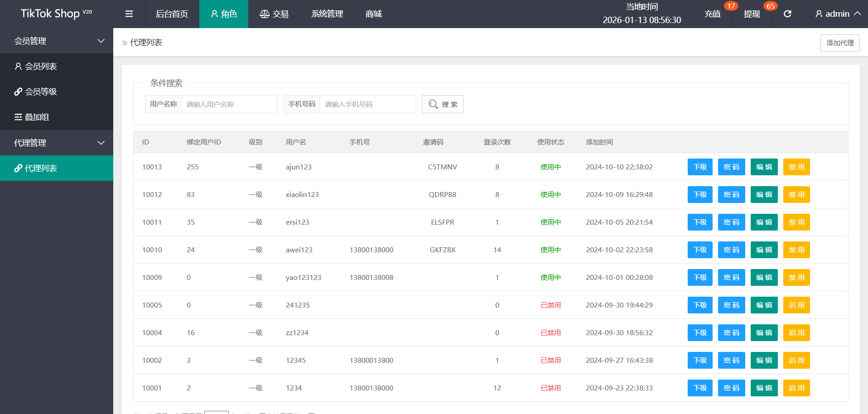The width and height of the screenshot is (868, 414).
Task: Open 叠加组 in the sidebar
Action: tap(36, 117)
